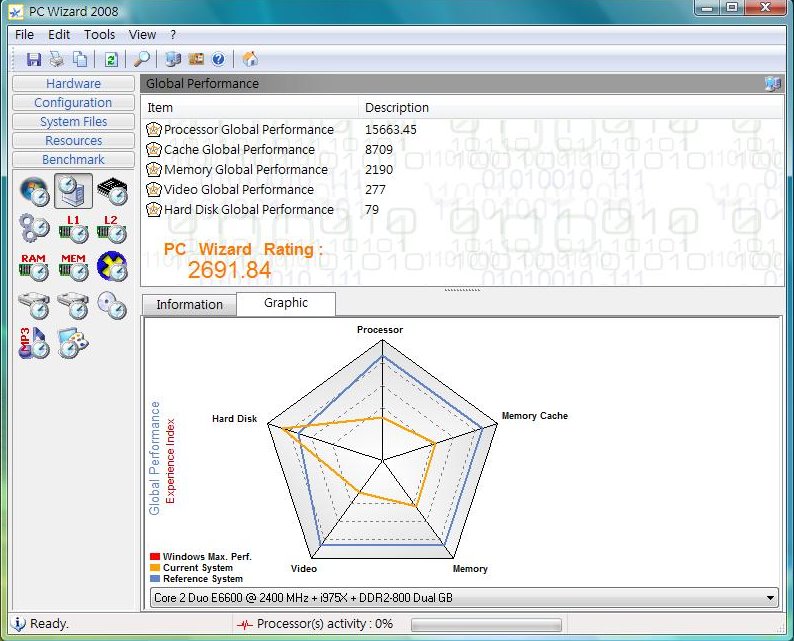Open the View menu

tap(142, 34)
